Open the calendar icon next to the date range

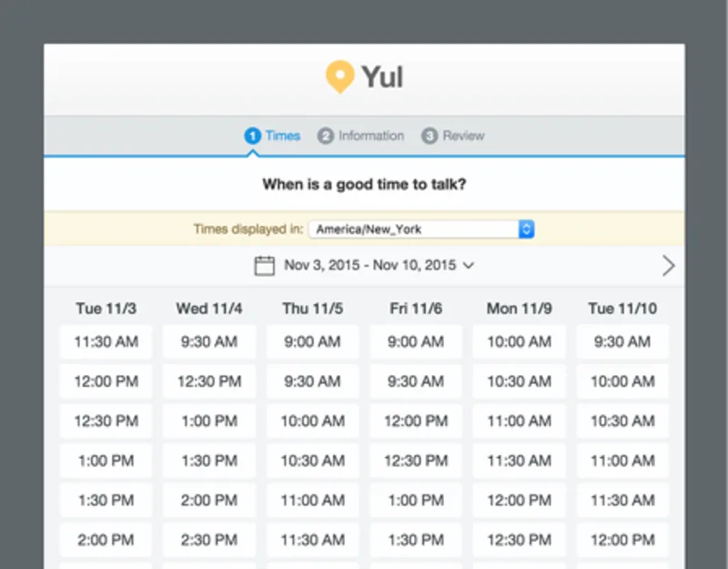264,265
